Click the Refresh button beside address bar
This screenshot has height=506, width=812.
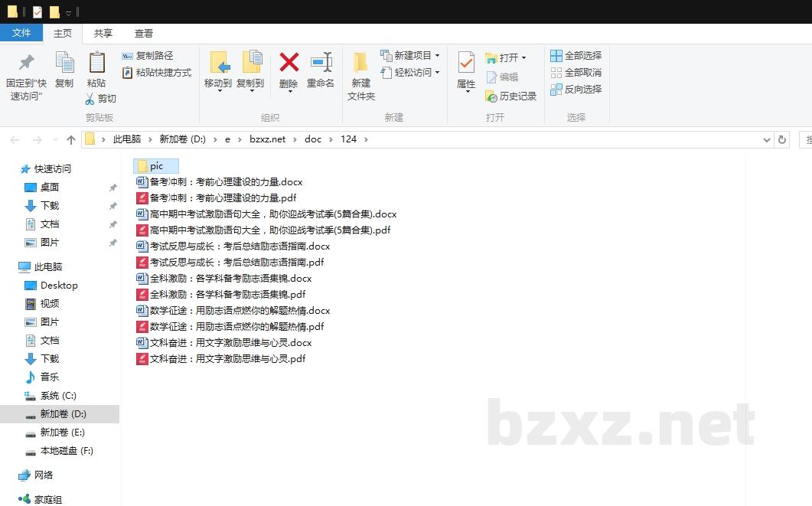coord(781,140)
